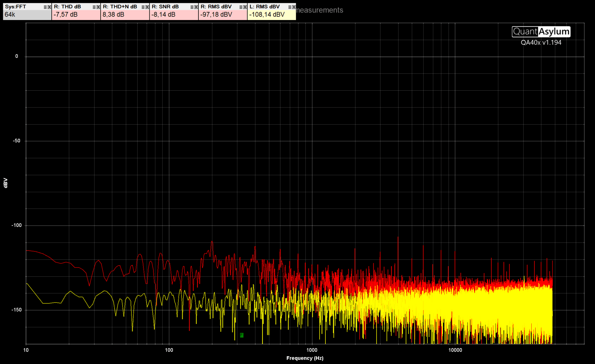The width and height of the screenshot is (595, 364).
Task: Close the R: THD dB measurement tile
Action: [98, 7]
